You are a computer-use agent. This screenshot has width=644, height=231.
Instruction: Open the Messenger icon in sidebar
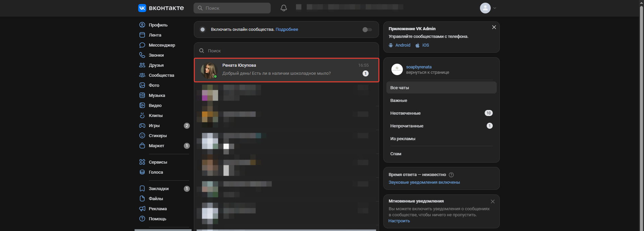pos(142,45)
